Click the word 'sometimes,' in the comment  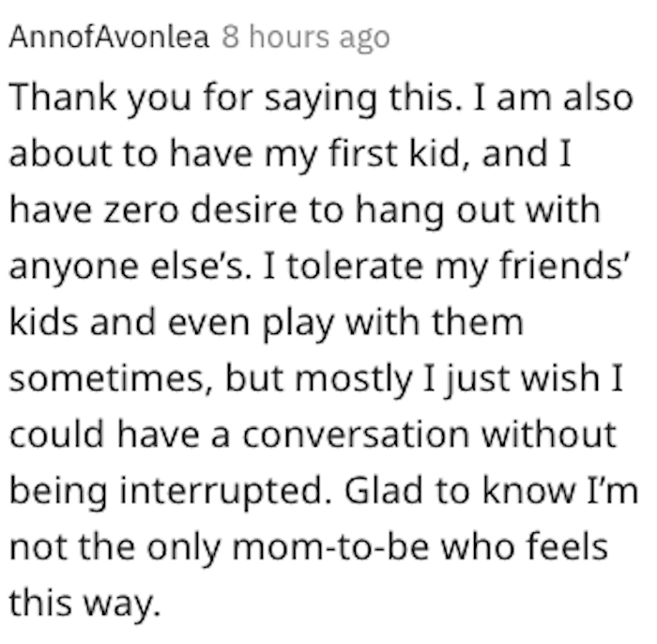click(112, 378)
